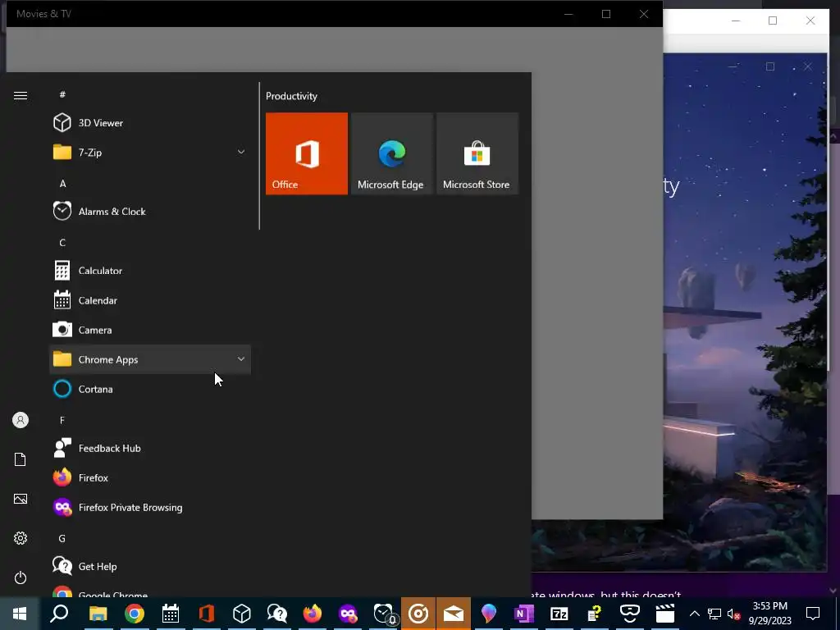
Task: Expand the Chrome Apps folder chevron
Action: pyautogui.click(x=241, y=359)
